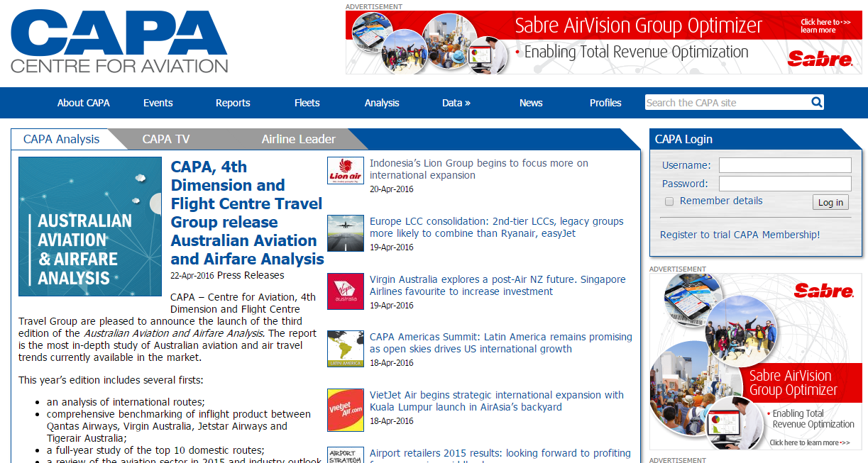Open the Virgin Australia logo thumbnail
This screenshot has width=868, height=463.
click(346, 291)
